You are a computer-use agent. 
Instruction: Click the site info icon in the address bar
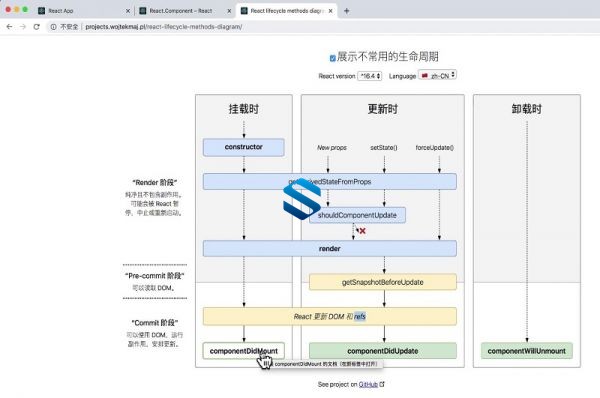click(x=53, y=27)
